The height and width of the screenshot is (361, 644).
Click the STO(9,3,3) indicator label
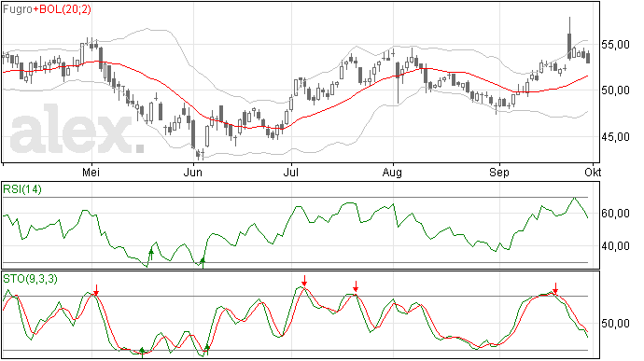tap(30, 279)
